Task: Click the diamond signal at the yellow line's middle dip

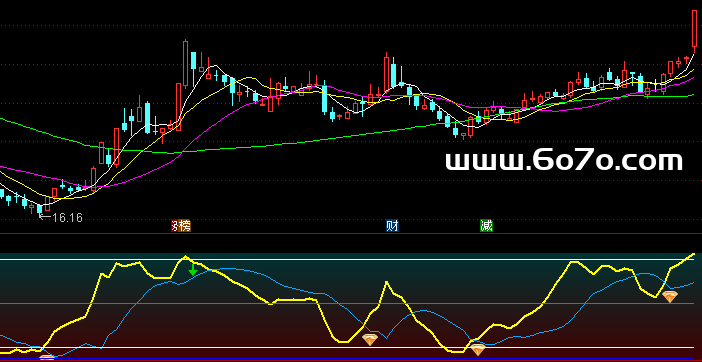Action: (x=370, y=339)
